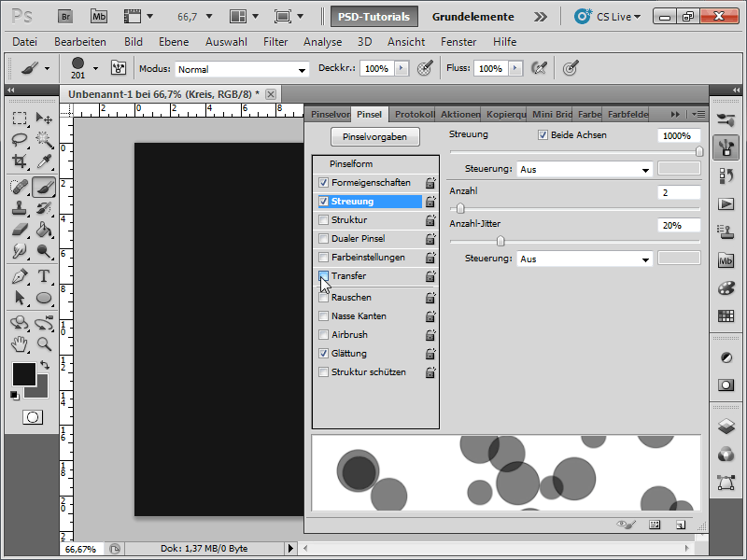
Task: Toggle the brush panel from options bar
Action: tap(119, 68)
